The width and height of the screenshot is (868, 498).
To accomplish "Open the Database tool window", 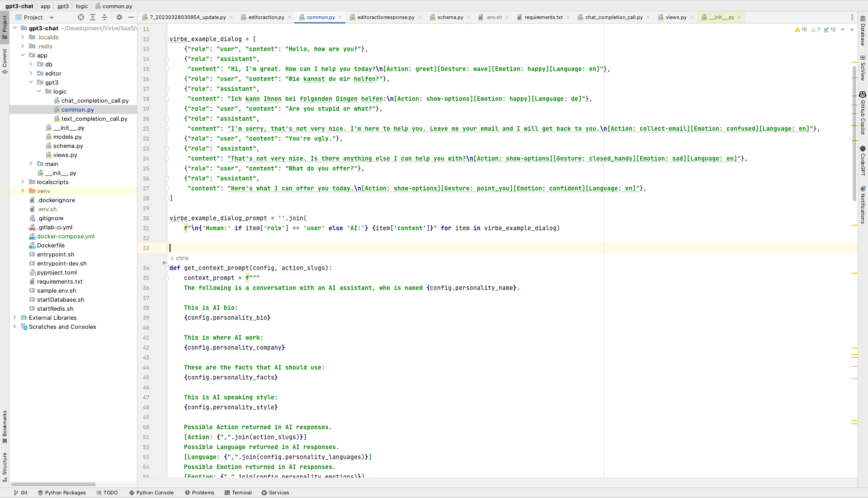I will point(863,31).
